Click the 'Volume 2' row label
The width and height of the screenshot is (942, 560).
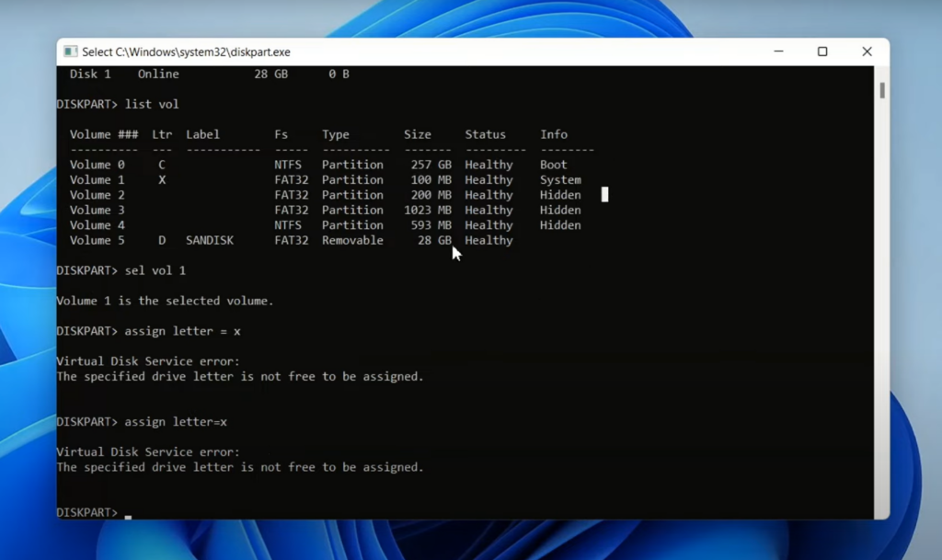(98, 195)
